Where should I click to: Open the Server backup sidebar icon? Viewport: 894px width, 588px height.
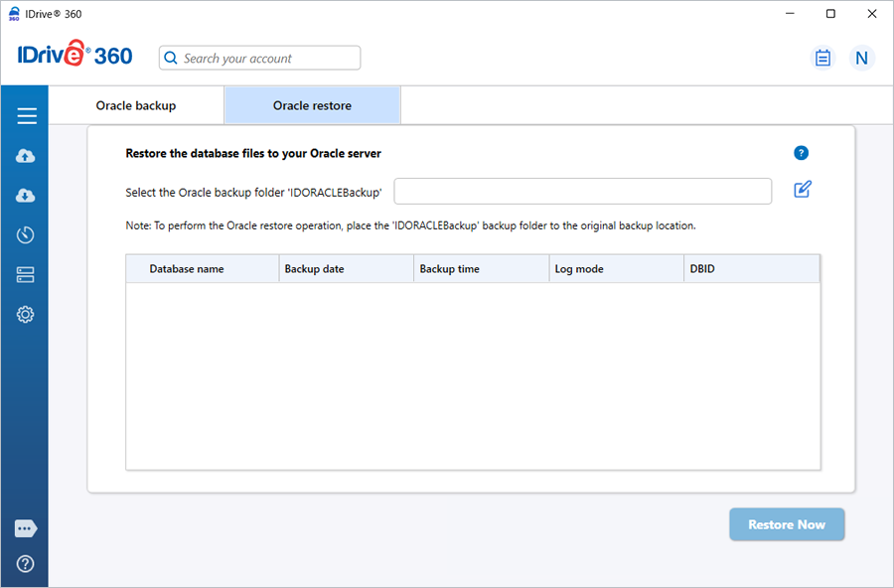pyautogui.click(x=26, y=275)
